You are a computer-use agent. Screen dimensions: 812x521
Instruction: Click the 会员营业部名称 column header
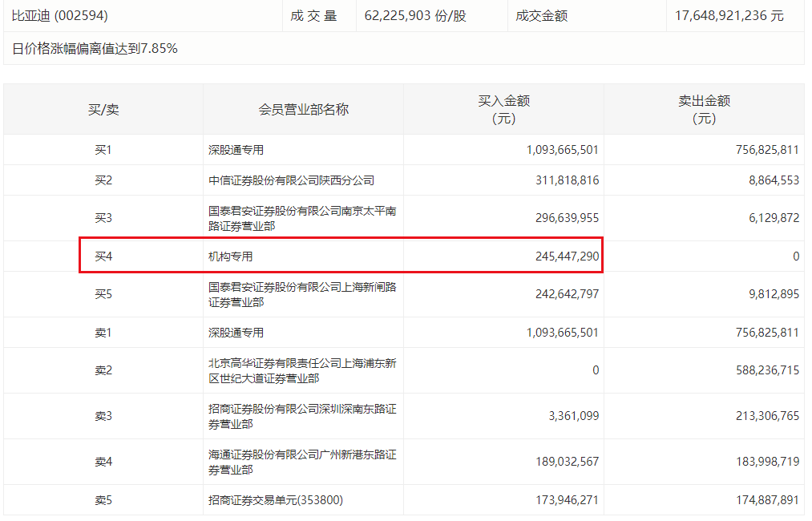pos(303,110)
